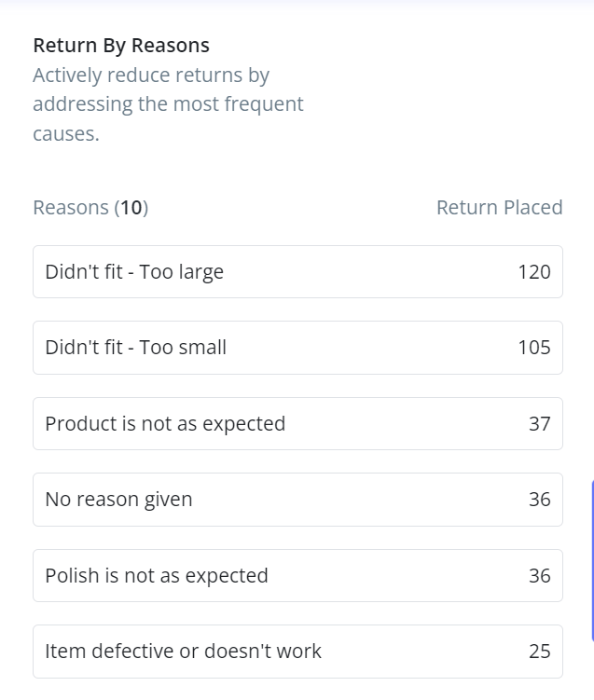Click the bold 10 reasons count
The image size is (594, 700).
point(131,208)
